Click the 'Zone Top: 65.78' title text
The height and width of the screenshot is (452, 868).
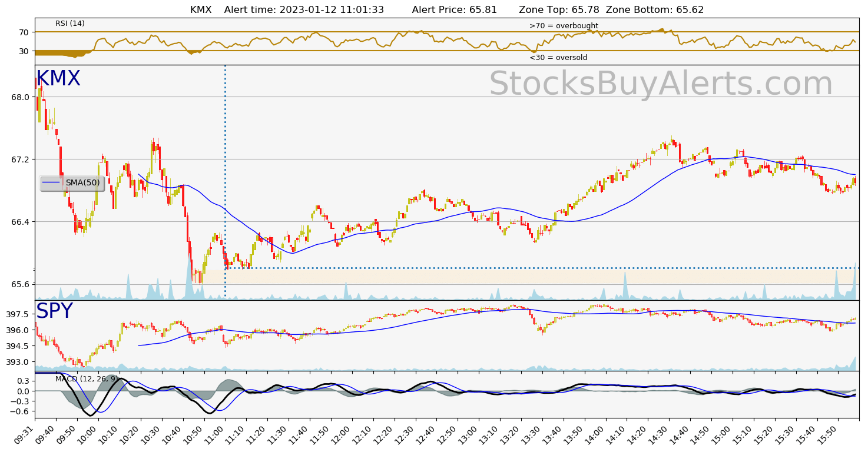[560, 10]
